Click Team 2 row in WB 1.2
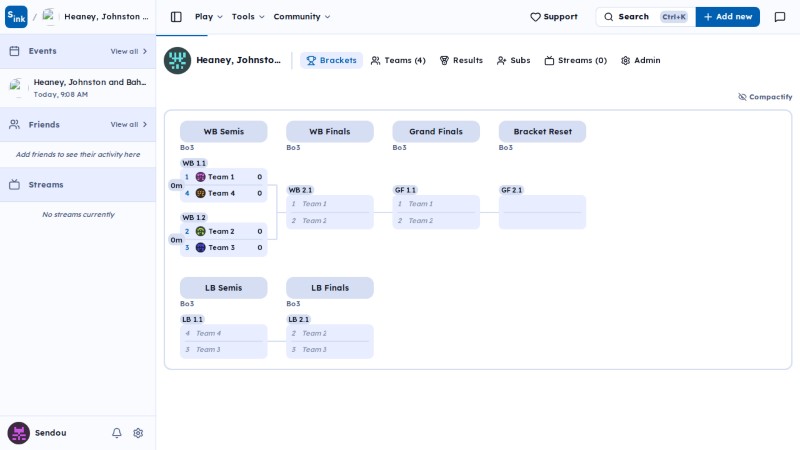Image resolution: width=800 pixels, height=450 pixels. click(x=223, y=231)
